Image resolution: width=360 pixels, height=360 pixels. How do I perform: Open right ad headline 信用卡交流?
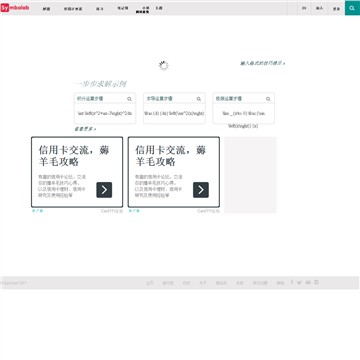pos(171,156)
